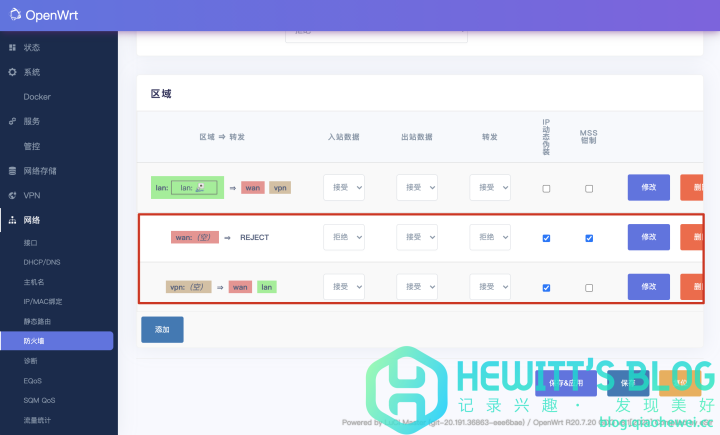Go to 流量统计 submenu
The image size is (720, 435).
37,420
